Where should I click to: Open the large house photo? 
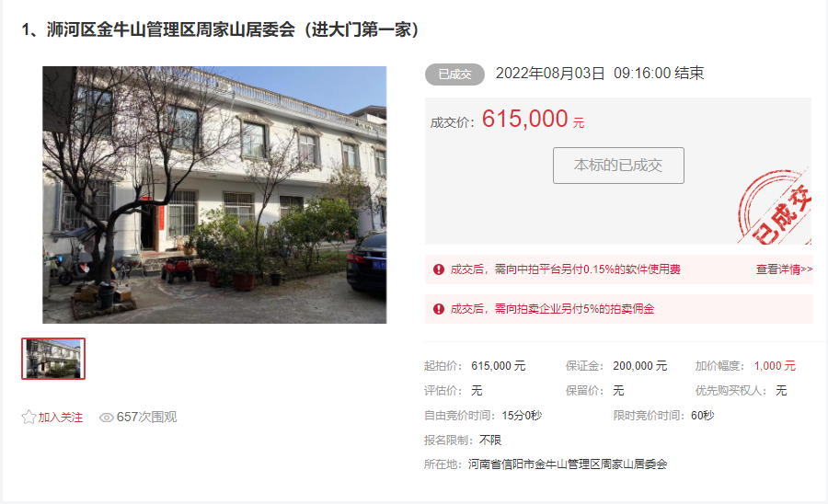coord(214,195)
